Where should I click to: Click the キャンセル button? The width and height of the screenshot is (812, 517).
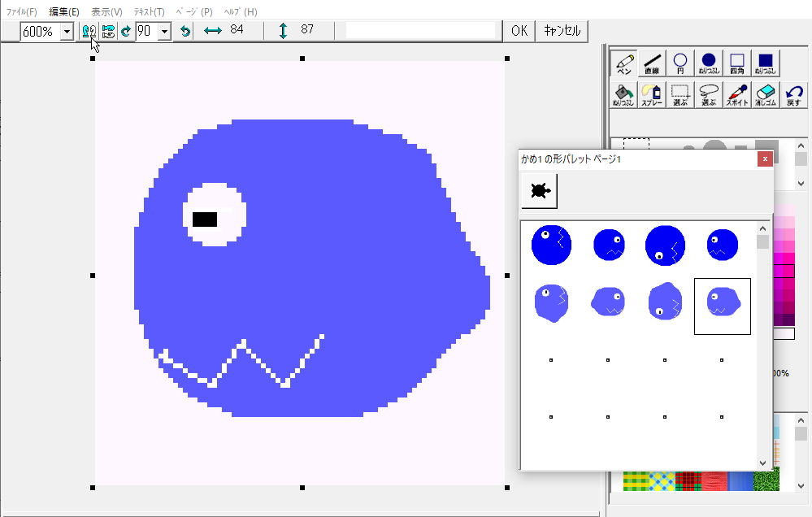562,31
